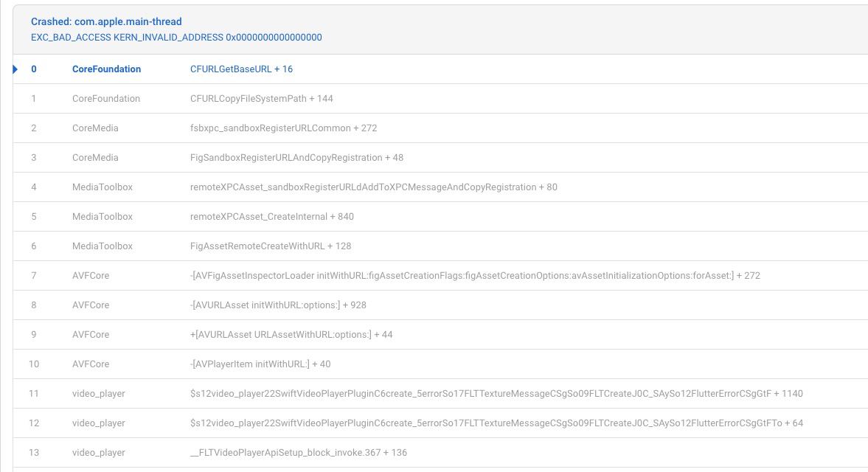Click __FLTVideoPlayerApiSetup_block_invoke.367 frame

tap(298, 453)
